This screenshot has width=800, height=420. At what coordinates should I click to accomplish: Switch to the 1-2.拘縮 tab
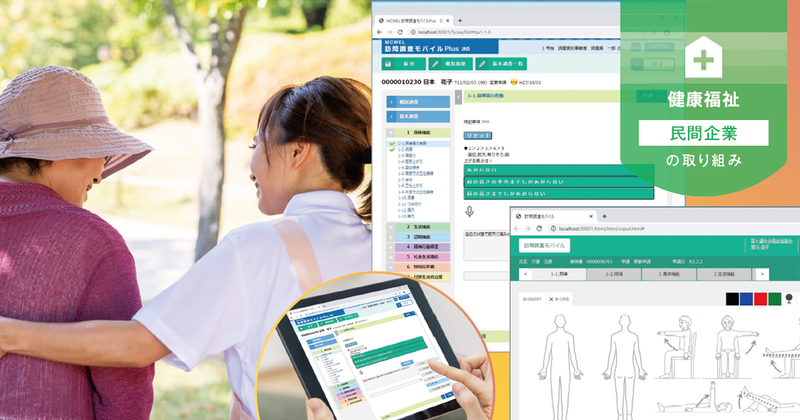[614, 274]
